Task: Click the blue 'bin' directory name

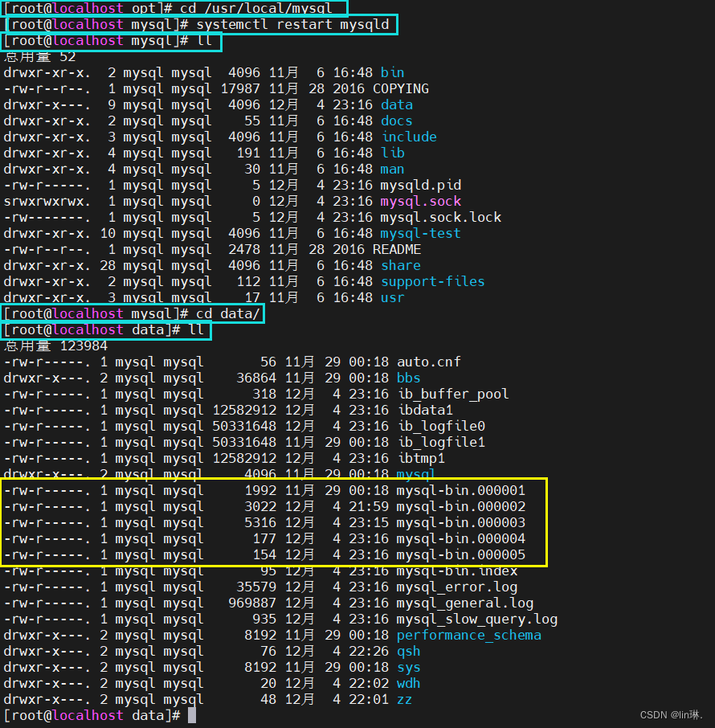Action: 392,73
